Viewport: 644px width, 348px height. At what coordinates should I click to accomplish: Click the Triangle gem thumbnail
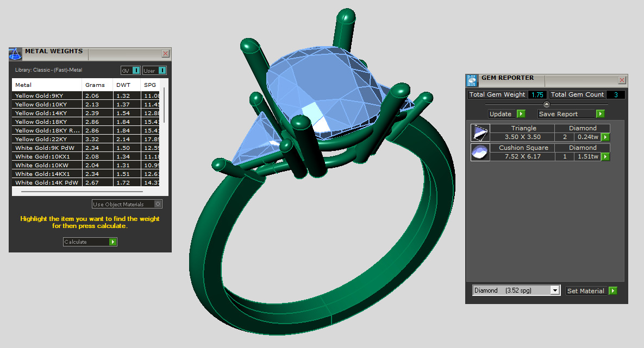[x=480, y=133]
